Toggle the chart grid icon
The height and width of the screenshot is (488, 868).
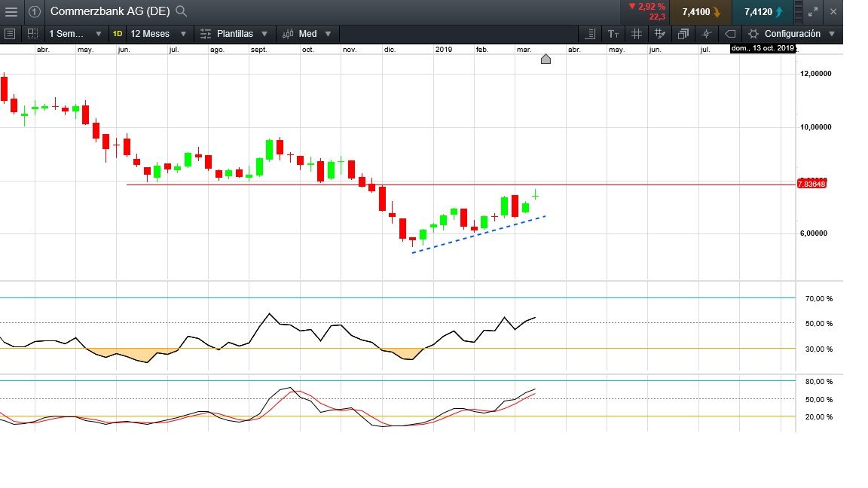click(637, 34)
